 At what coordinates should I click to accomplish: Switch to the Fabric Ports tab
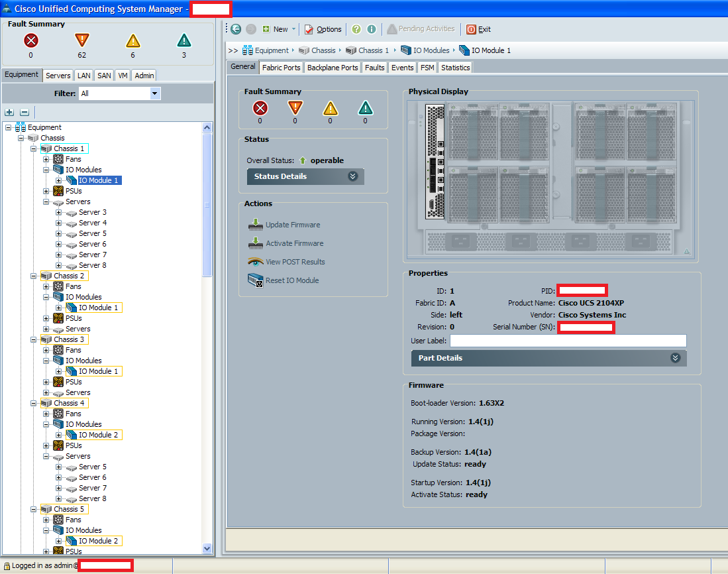coord(281,67)
